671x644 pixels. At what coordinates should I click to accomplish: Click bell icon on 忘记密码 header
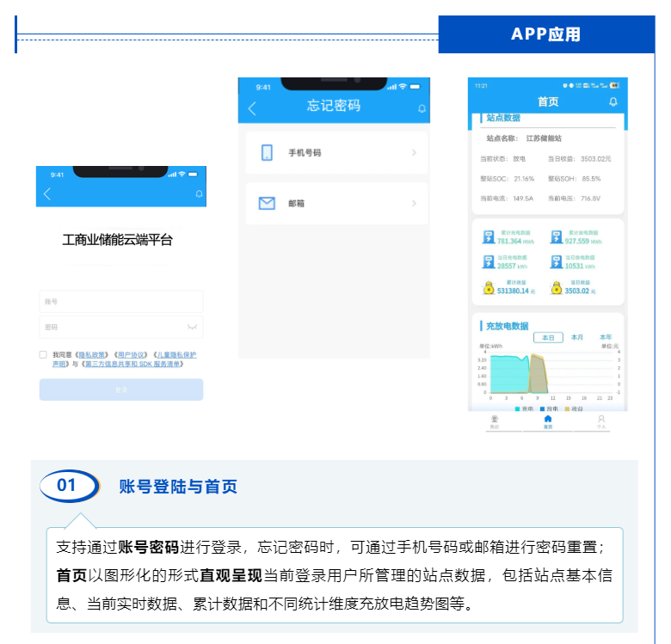422,109
